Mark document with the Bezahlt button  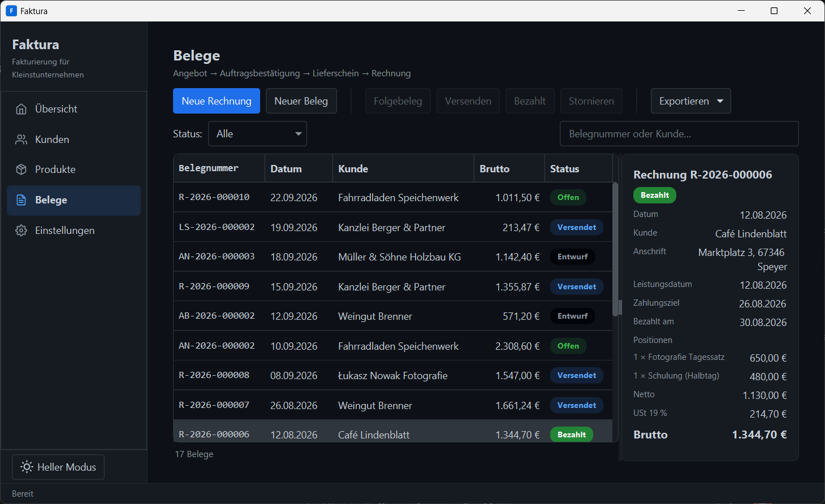(x=530, y=101)
